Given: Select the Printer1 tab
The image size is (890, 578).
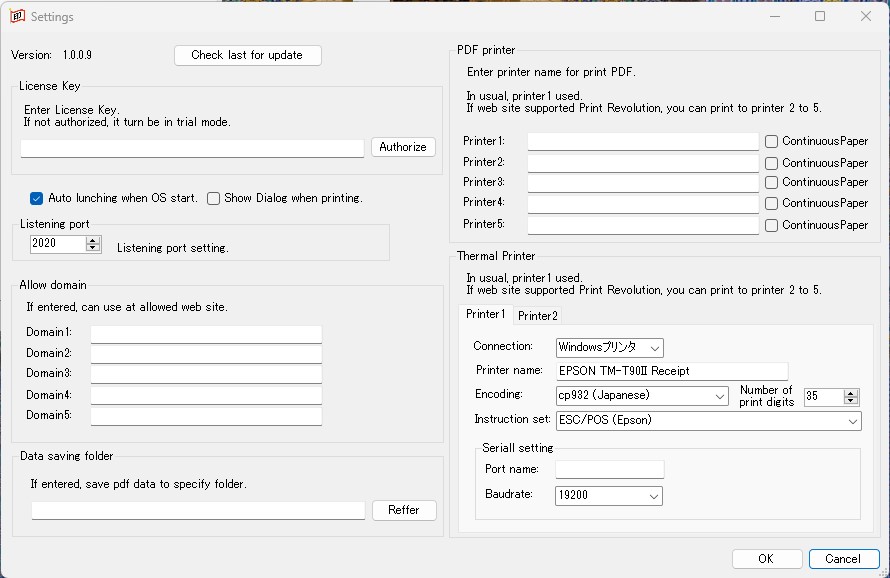Looking at the screenshot, I should point(486,314).
